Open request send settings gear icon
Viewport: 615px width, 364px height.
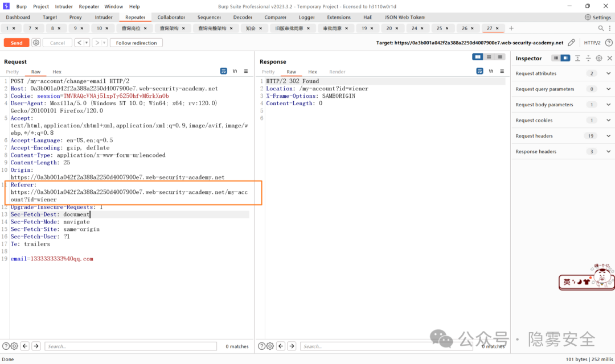[36, 43]
